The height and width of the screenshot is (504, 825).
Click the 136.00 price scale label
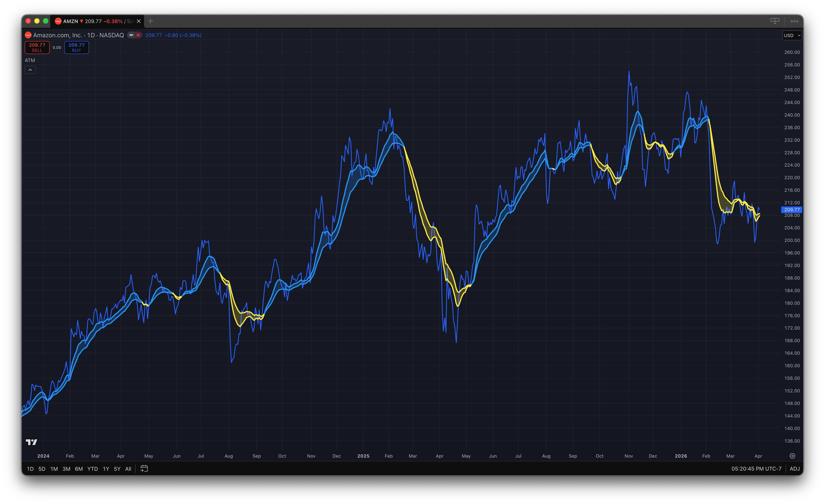tap(792, 441)
